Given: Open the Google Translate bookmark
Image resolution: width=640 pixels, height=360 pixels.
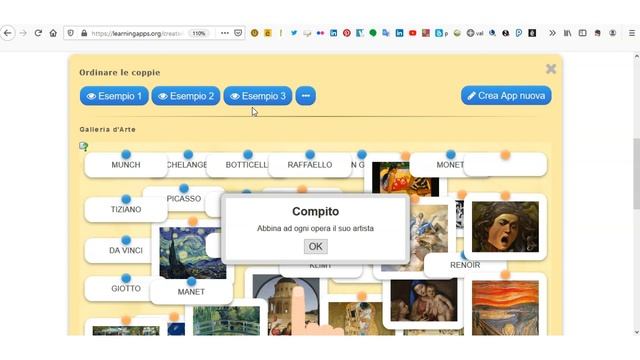Looking at the screenshot, I should click(x=386, y=33).
